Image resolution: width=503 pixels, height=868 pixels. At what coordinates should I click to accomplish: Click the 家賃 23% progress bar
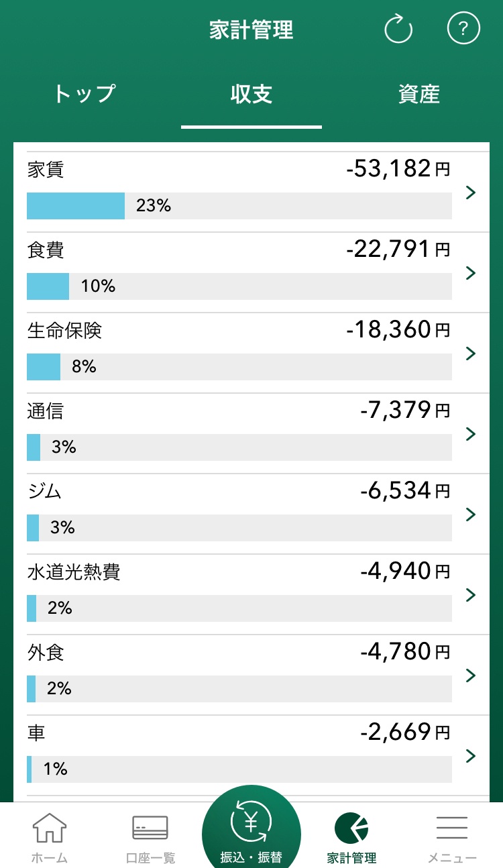pos(239,206)
